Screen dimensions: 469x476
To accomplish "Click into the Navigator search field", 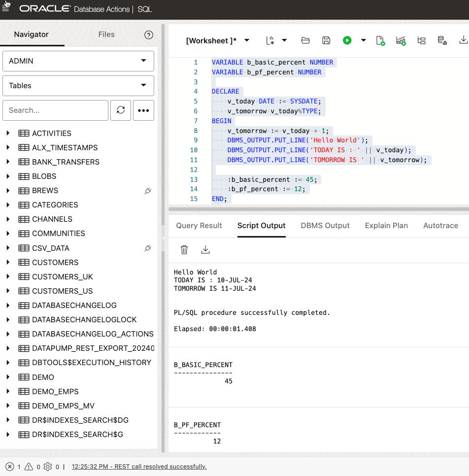I will click(x=55, y=110).
